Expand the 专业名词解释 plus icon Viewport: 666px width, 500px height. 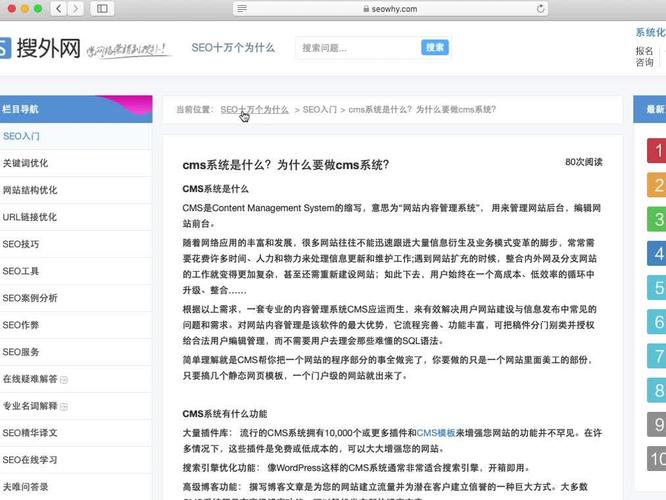[x=64, y=407]
